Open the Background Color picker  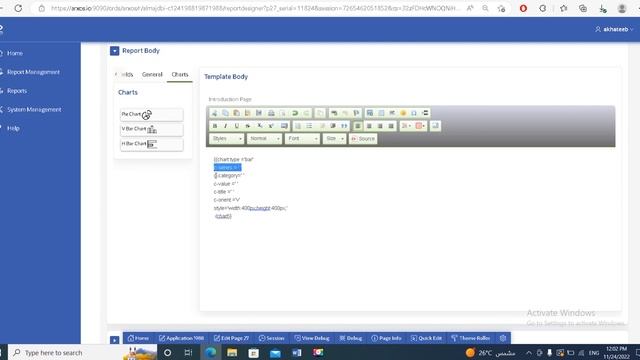tap(419, 126)
